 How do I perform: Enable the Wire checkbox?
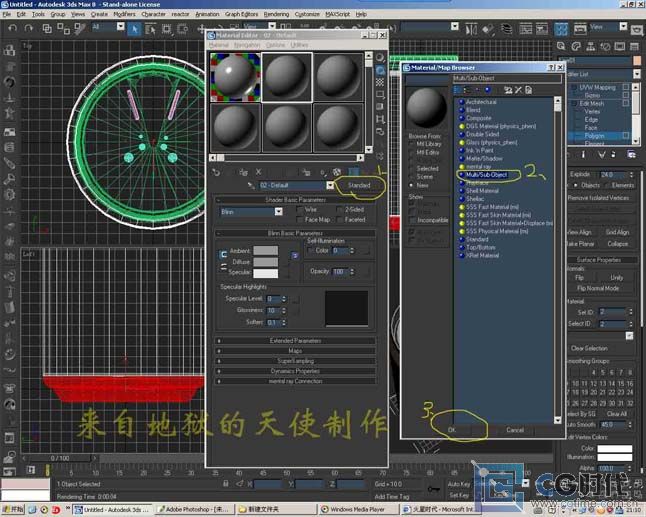tap(300, 210)
